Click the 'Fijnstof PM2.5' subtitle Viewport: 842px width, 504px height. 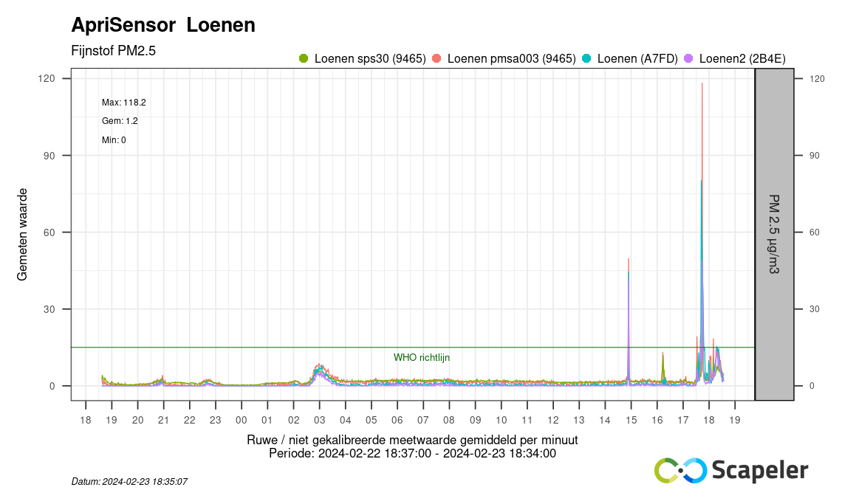click(x=113, y=51)
